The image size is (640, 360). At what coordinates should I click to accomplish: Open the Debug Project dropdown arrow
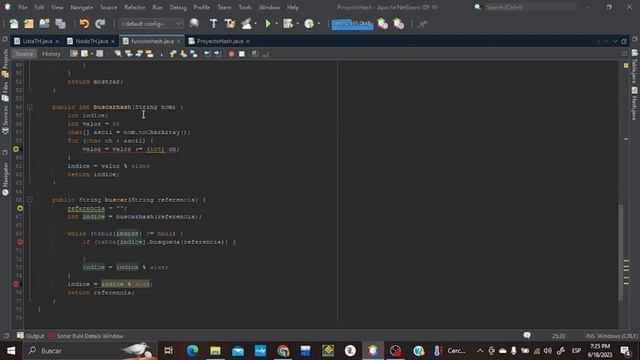(x=298, y=24)
